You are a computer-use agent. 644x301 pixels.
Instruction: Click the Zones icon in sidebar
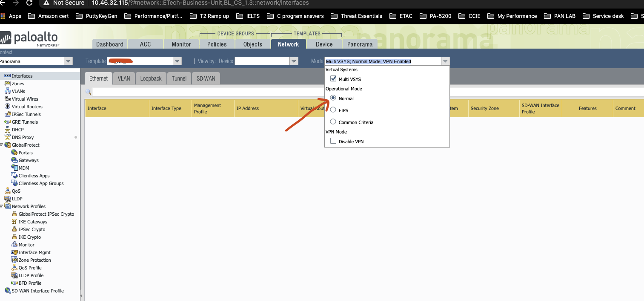click(8, 84)
